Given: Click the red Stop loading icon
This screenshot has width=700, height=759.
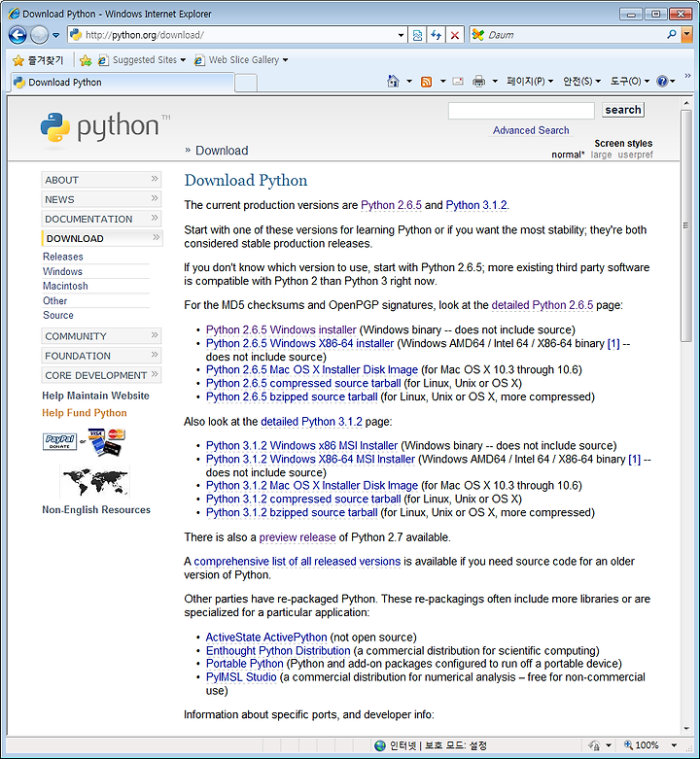Looking at the screenshot, I should (x=455, y=35).
